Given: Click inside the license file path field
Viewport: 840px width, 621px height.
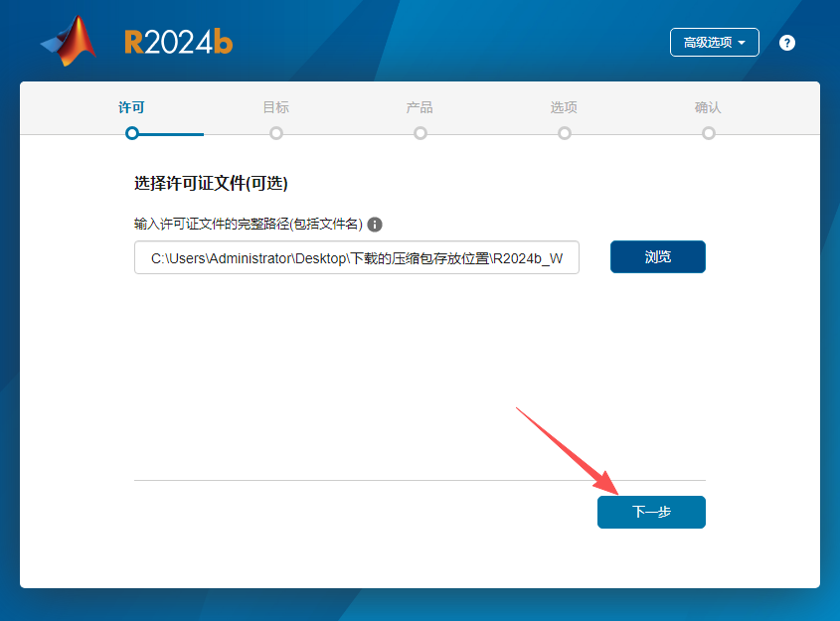Looking at the screenshot, I should (x=356, y=257).
